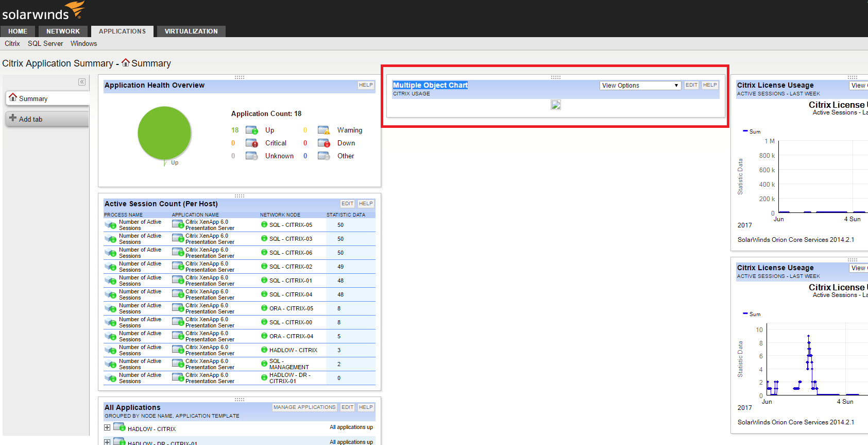Screen dimensions: 868x445
Task: Click the statistic value 49
Action: (341, 267)
